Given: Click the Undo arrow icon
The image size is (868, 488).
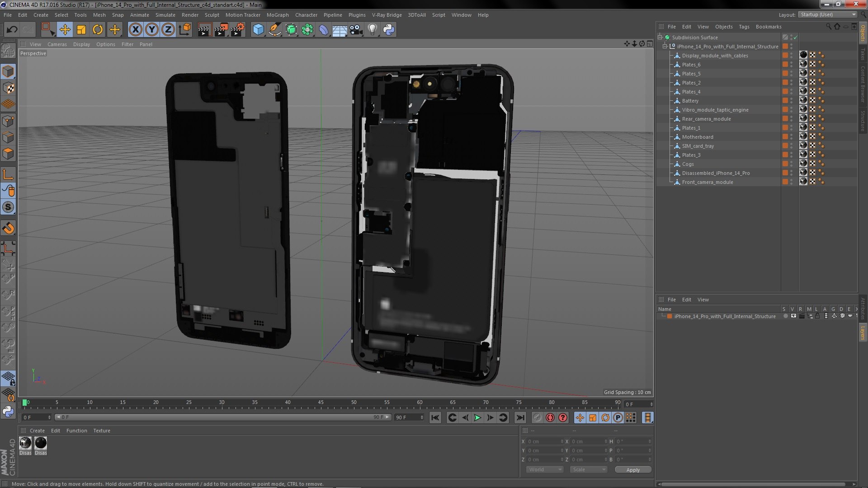Looking at the screenshot, I should [x=12, y=30].
